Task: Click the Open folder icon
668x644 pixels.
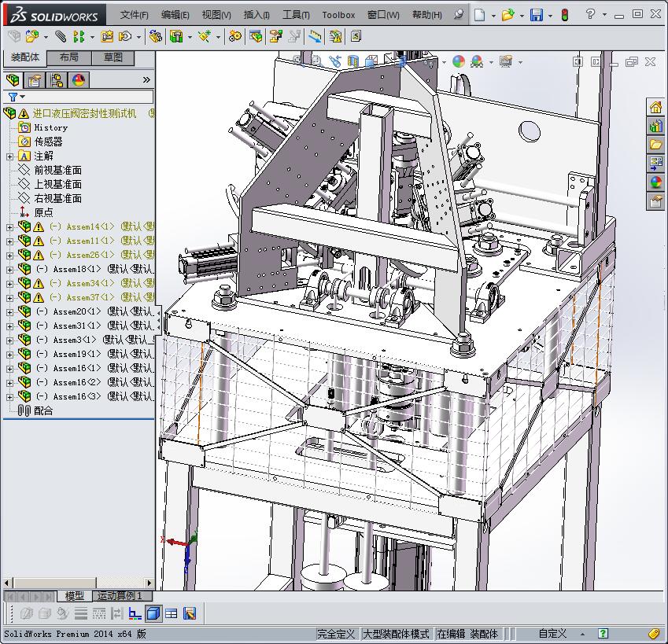Action: click(507, 15)
